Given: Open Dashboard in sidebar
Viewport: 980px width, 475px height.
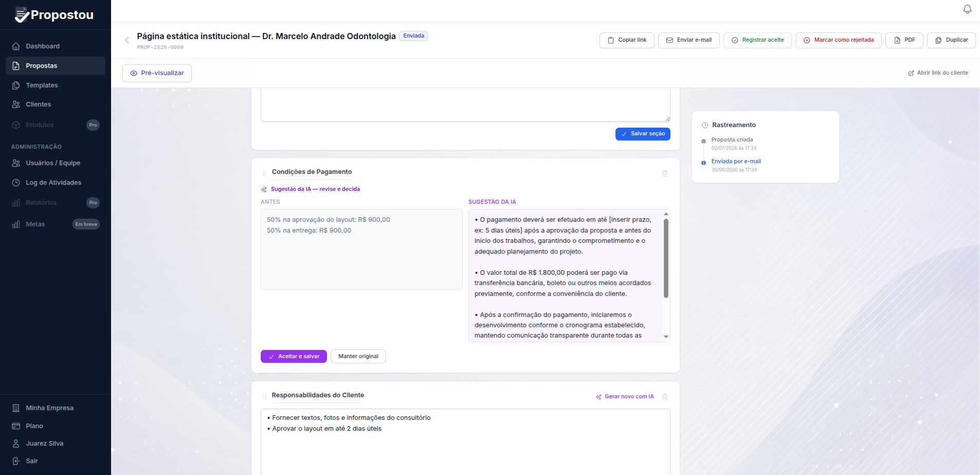Looking at the screenshot, I should coord(56,46).
